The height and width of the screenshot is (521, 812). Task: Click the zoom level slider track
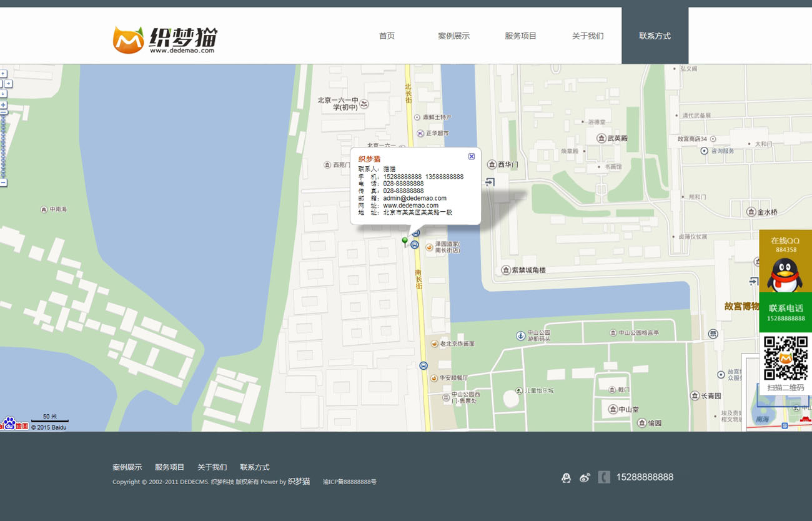[x=3, y=147]
